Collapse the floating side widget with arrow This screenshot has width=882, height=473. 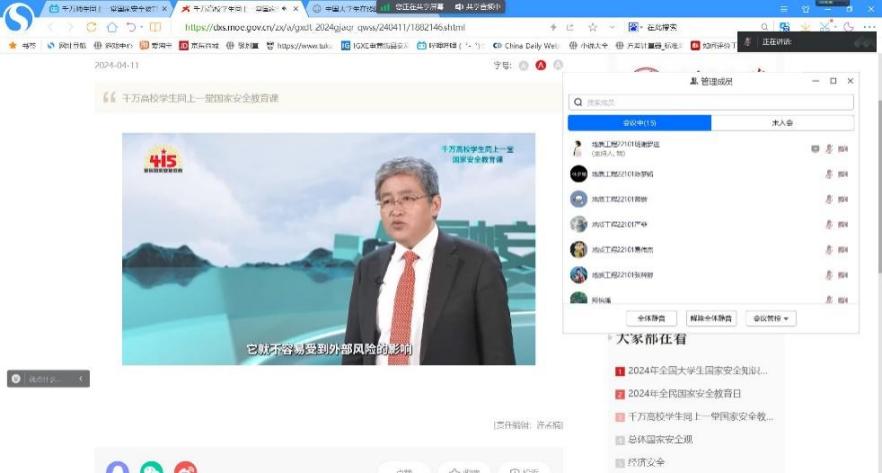[81, 379]
